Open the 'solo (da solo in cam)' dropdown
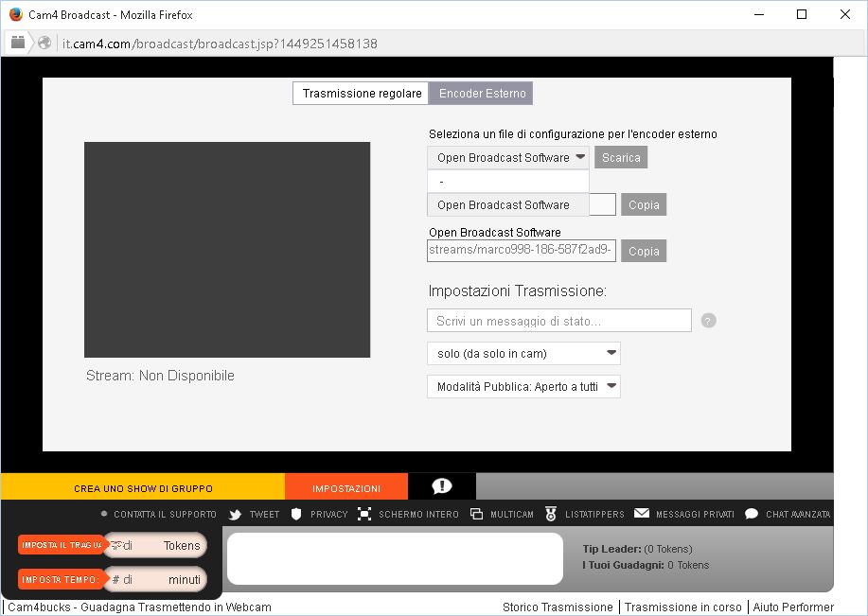The image size is (868, 616). pyautogui.click(x=523, y=354)
